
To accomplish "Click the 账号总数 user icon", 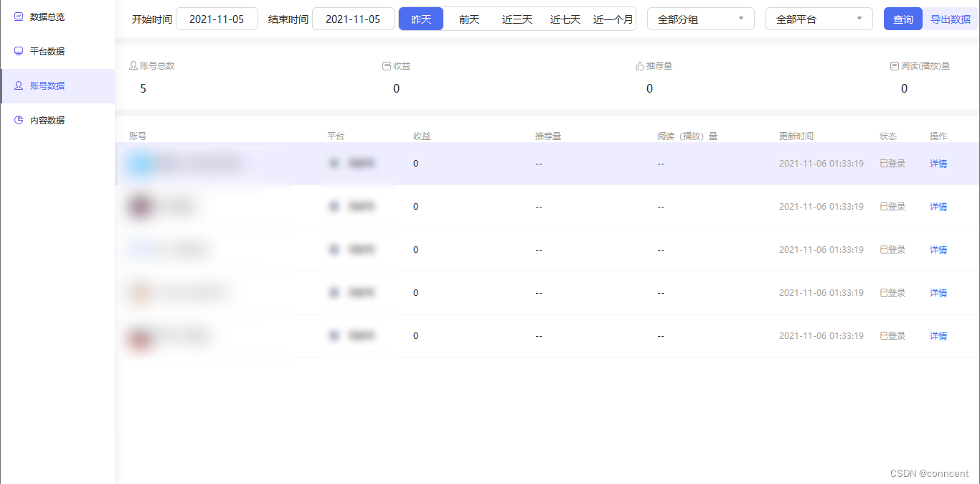I will 133,66.
